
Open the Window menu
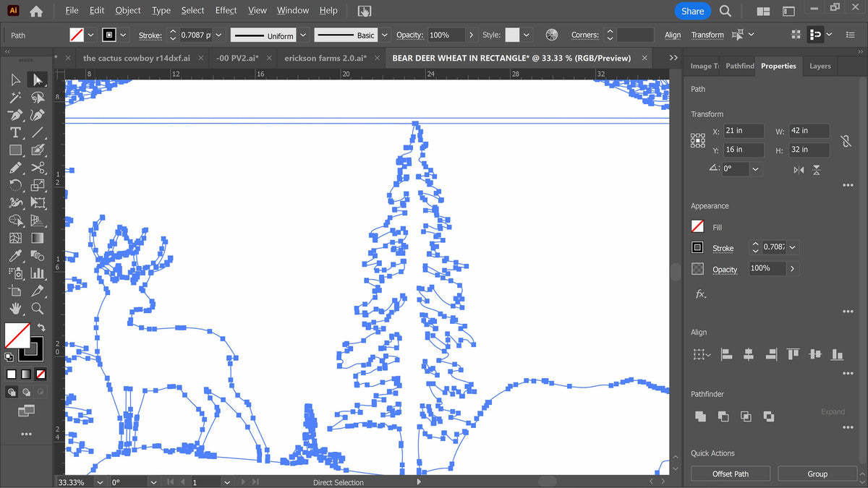click(x=293, y=10)
